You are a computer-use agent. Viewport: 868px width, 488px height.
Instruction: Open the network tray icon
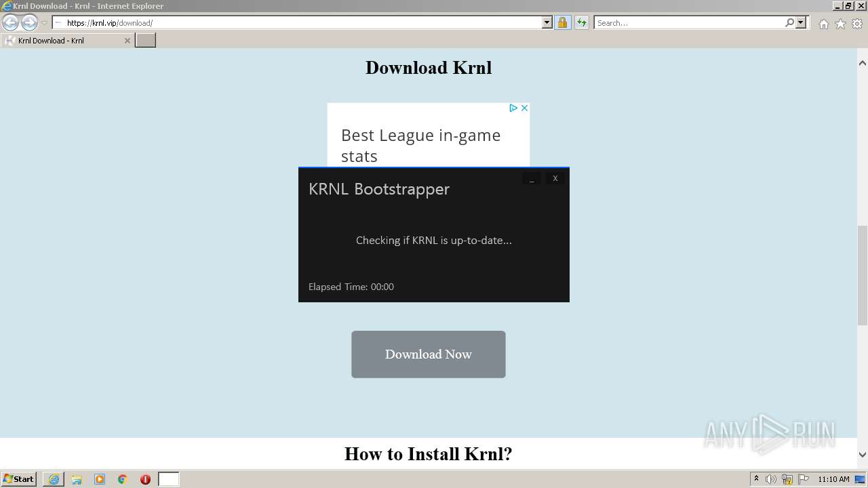click(787, 479)
